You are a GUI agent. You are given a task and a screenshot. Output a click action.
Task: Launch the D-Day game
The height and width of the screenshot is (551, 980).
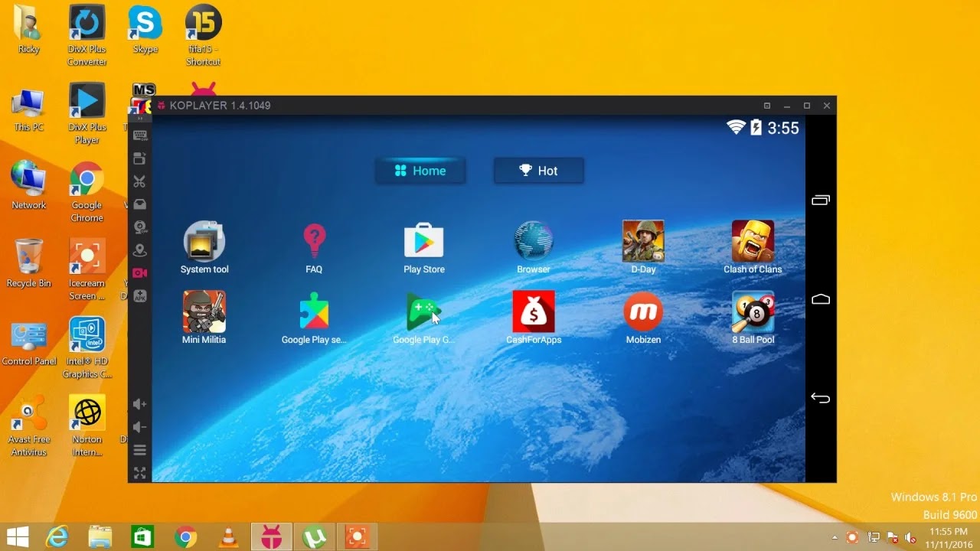(x=643, y=246)
